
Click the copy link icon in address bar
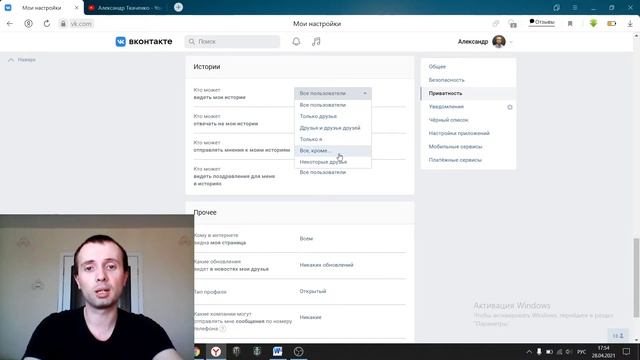(x=496, y=24)
